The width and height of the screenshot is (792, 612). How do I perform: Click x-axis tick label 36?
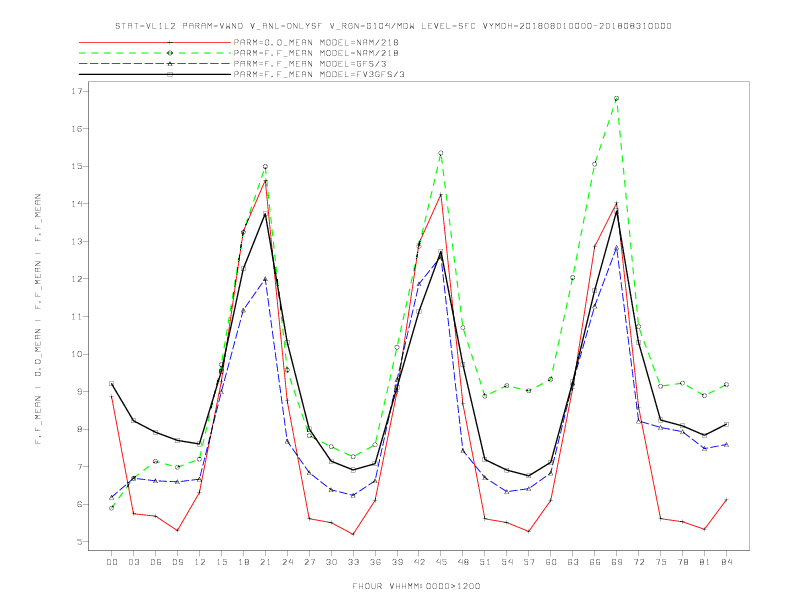(375, 562)
